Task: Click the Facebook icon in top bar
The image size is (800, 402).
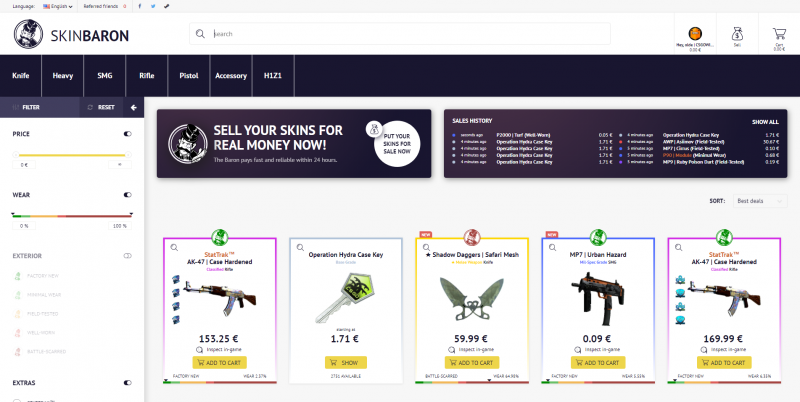Action: 140,6
